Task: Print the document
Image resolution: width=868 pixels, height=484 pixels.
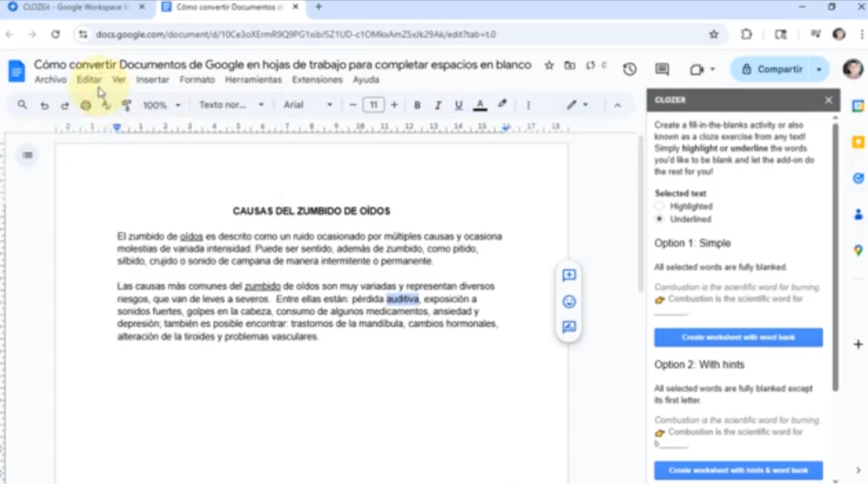Action: click(x=85, y=106)
